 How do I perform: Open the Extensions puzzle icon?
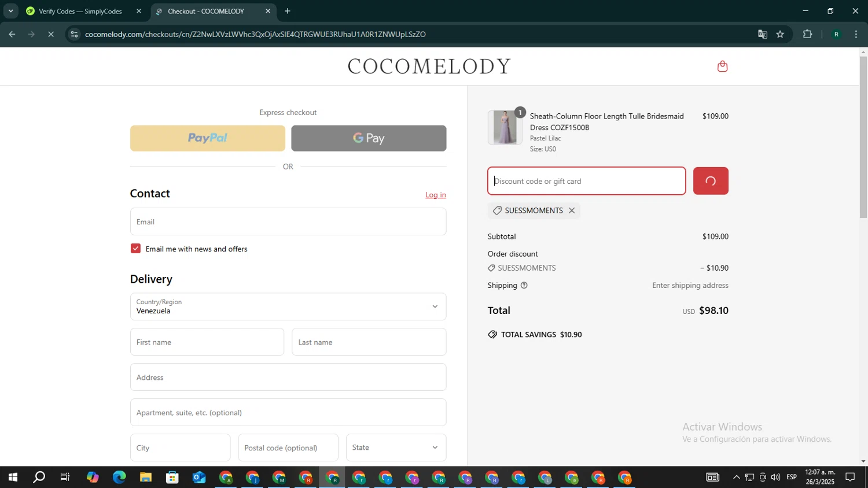point(808,34)
